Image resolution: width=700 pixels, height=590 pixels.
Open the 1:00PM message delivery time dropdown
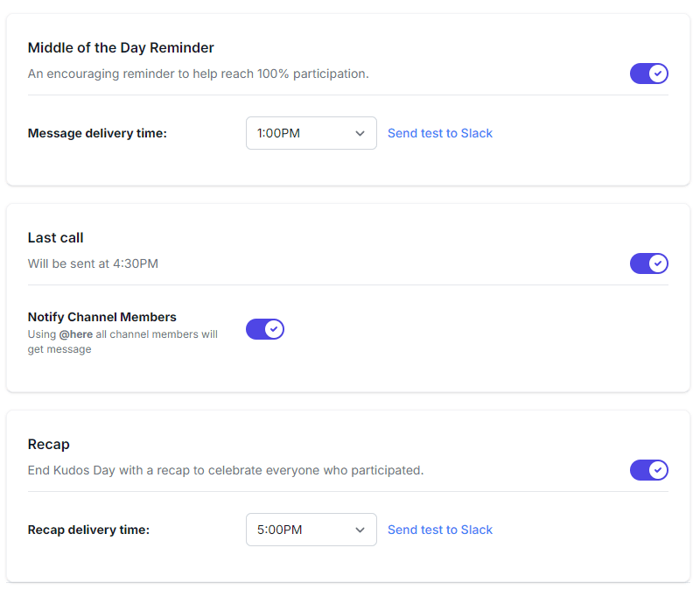(x=302, y=133)
